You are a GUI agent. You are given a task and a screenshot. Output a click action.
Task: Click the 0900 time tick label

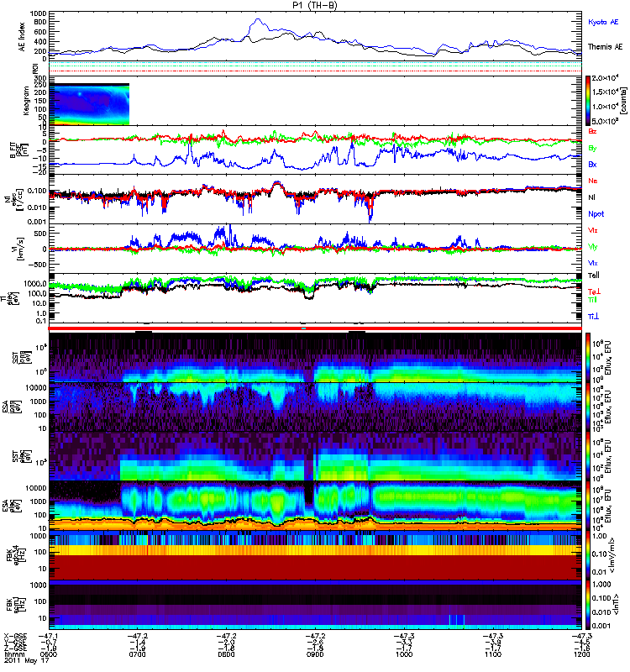(315, 654)
